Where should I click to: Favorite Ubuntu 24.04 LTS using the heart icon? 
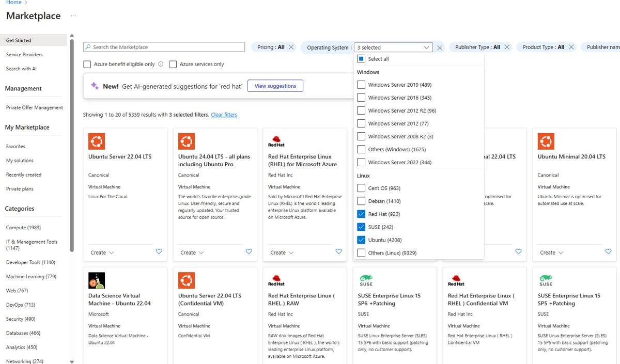click(x=249, y=251)
